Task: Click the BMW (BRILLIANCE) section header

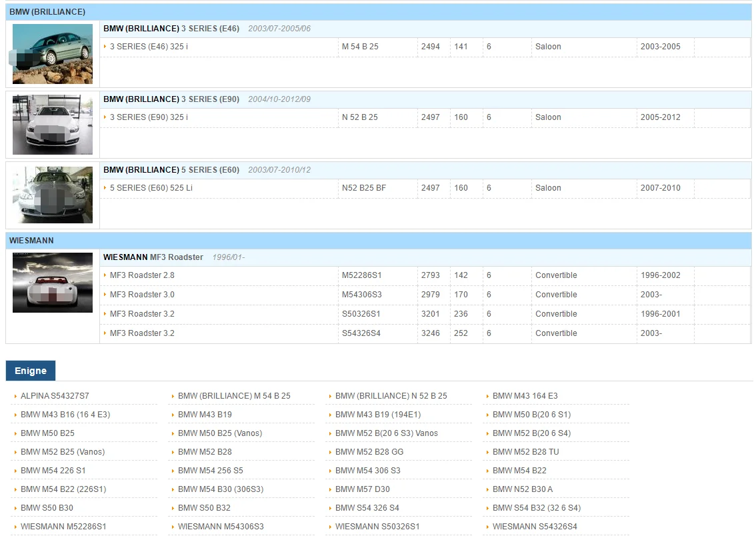Action: (379, 11)
